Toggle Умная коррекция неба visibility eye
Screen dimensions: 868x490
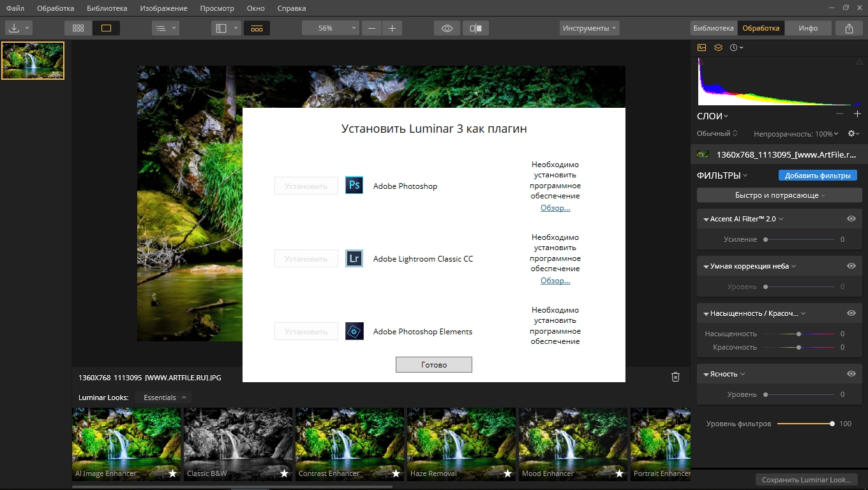click(851, 266)
